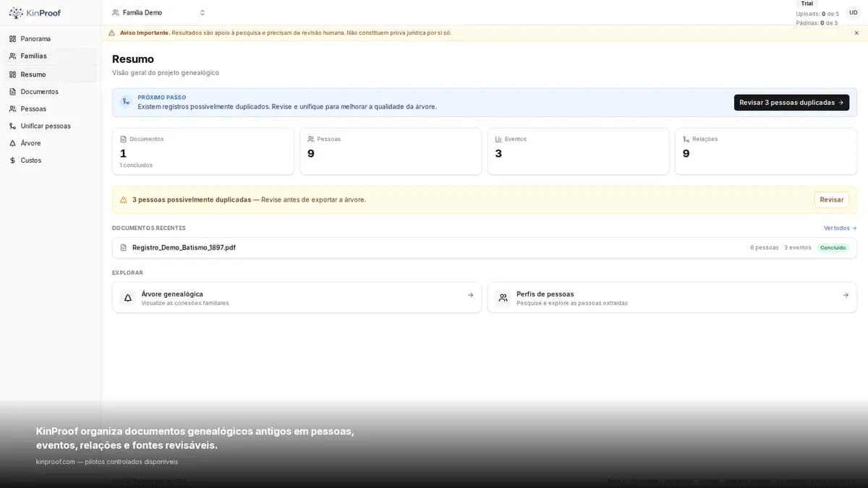
Task: Open Pessoas in the sidebar
Action: click(x=51, y=108)
